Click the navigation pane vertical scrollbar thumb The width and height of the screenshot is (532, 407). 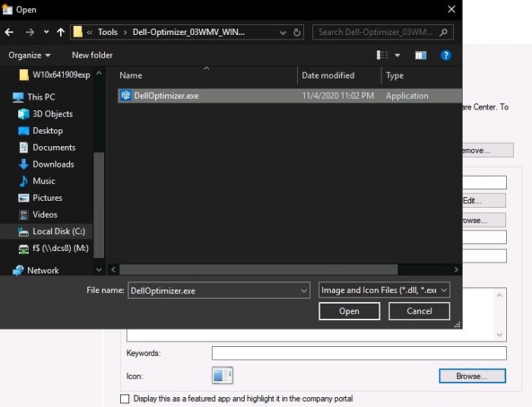[99, 205]
